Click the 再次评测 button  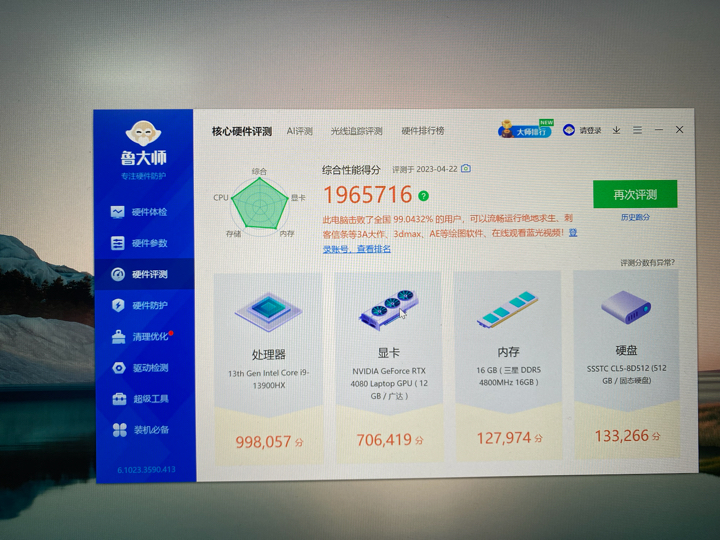635,194
